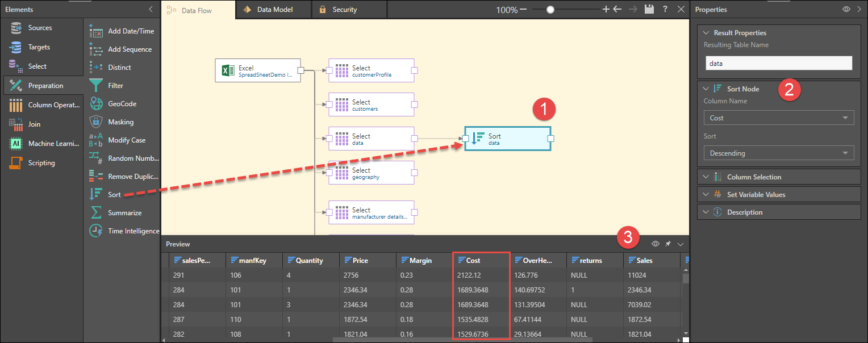This screenshot has height=343, width=868.
Task: Pin the Preview panel
Action: (668, 244)
